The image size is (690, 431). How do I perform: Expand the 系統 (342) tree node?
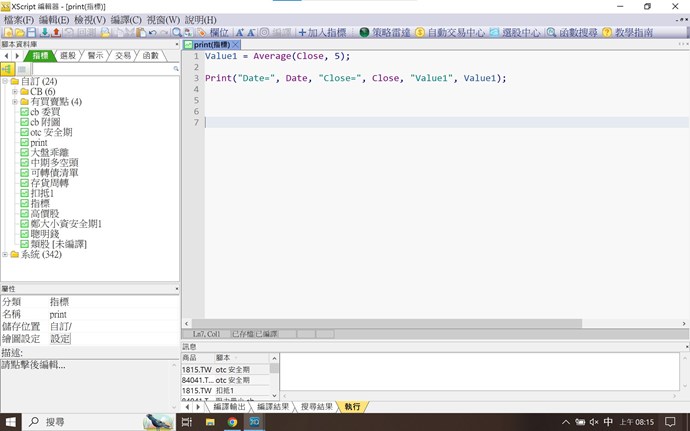(x=5, y=255)
